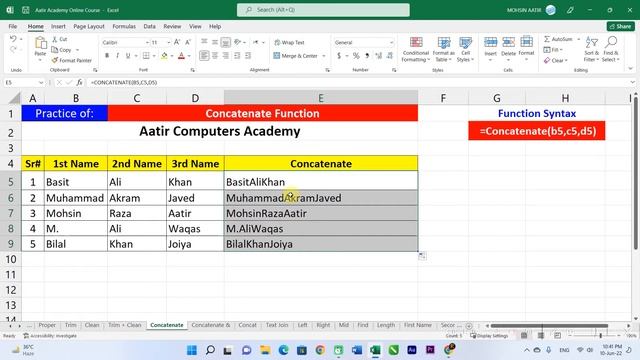The height and width of the screenshot is (360, 640).
Task: Add a new sheet with plus button
Action: [469, 326]
